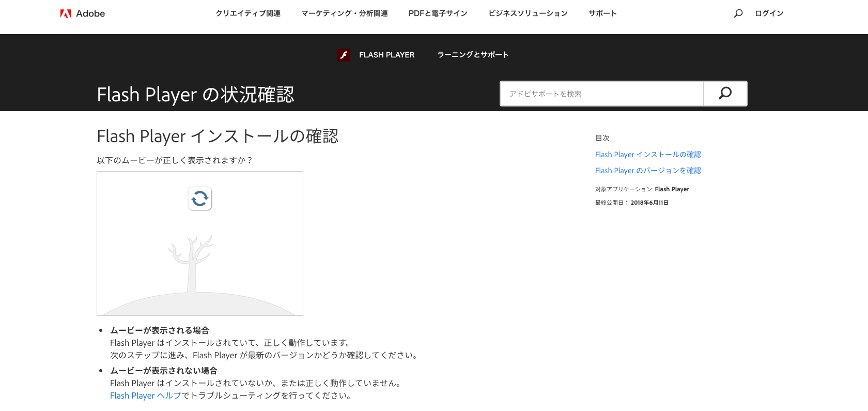
Task: Open the クリエイティブ関連 menu
Action: 248,13
